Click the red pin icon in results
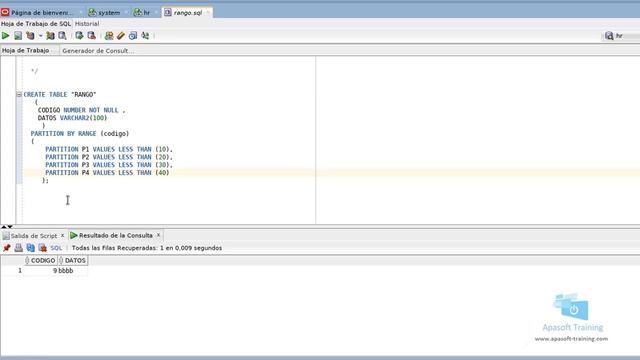Screen dimensions: 640x360 [x=7, y=248]
